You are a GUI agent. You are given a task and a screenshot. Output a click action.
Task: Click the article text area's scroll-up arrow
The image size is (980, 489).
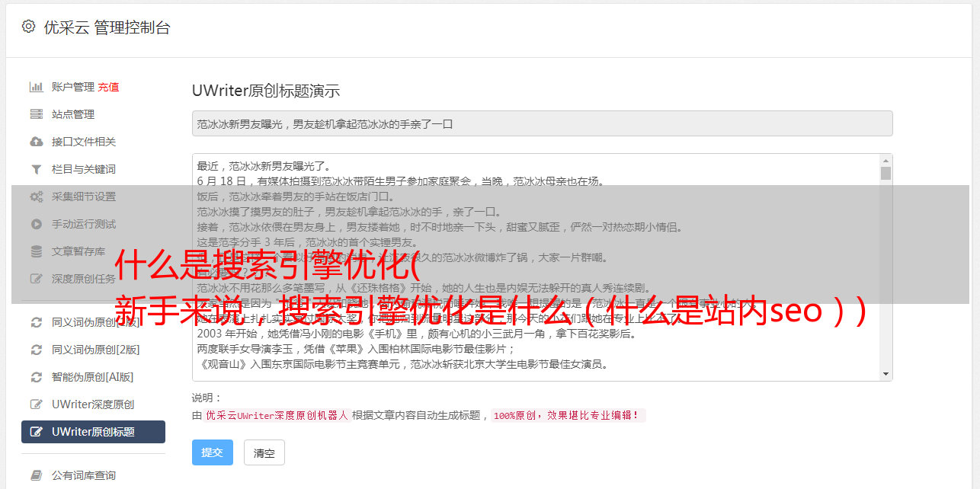(886, 161)
